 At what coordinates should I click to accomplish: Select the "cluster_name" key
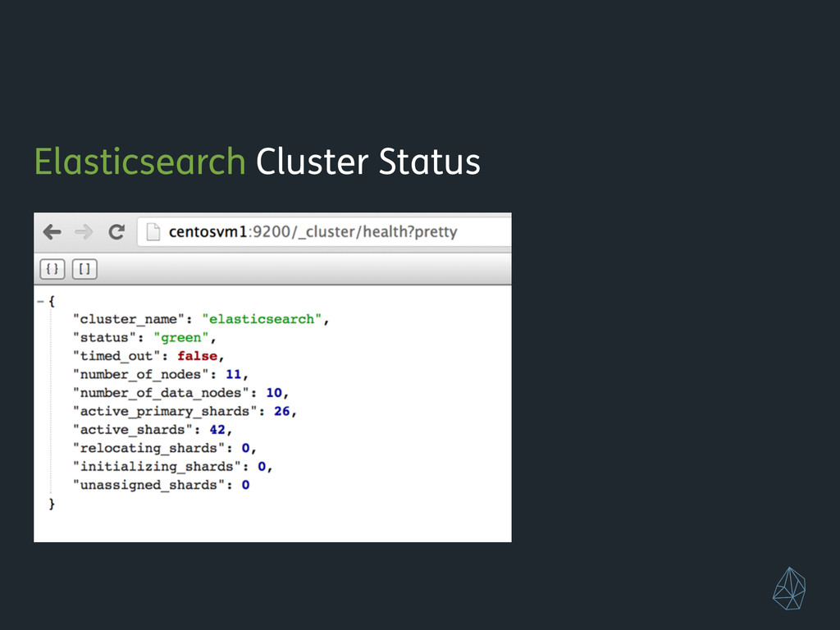click(129, 319)
